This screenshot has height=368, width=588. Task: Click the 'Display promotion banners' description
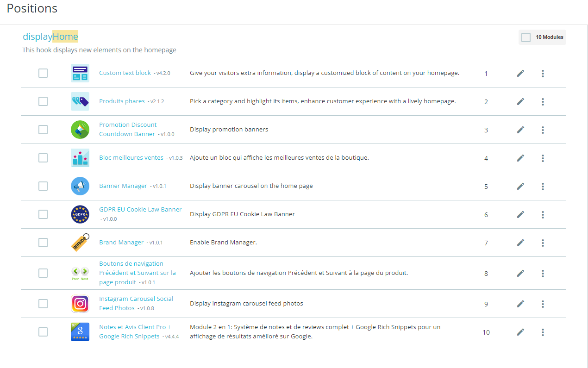229,129
